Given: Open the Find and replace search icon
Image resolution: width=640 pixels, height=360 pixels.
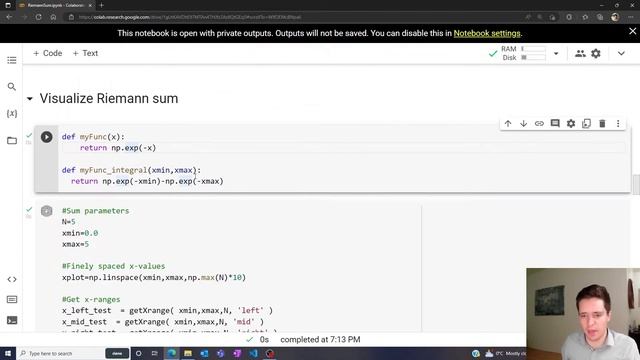Looking at the screenshot, I should (12, 87).
